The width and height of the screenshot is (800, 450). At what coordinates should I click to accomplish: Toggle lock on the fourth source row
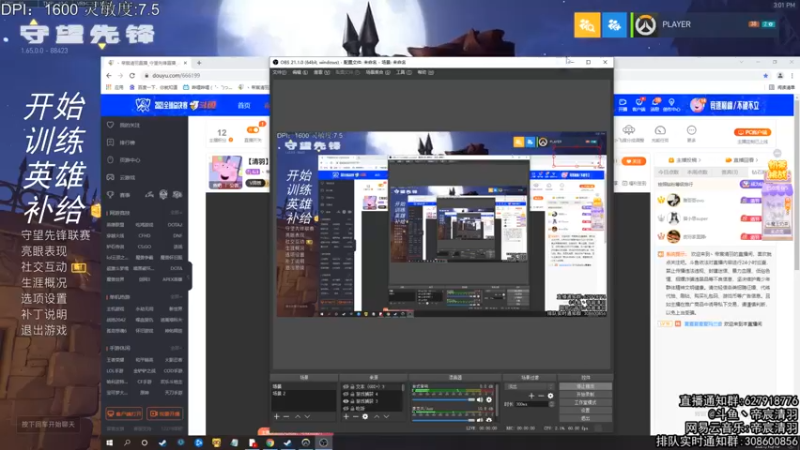(352, 408)
